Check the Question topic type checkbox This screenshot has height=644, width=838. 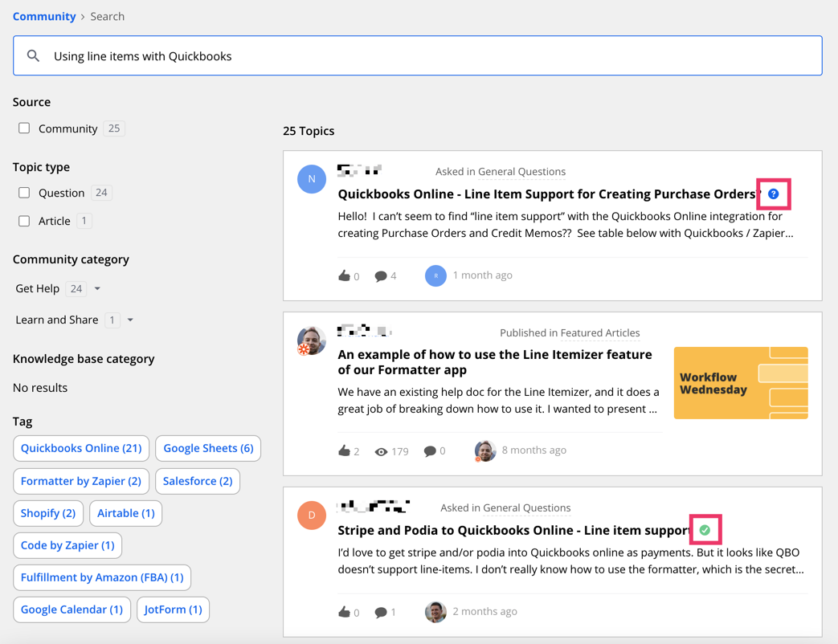(24, 193)
